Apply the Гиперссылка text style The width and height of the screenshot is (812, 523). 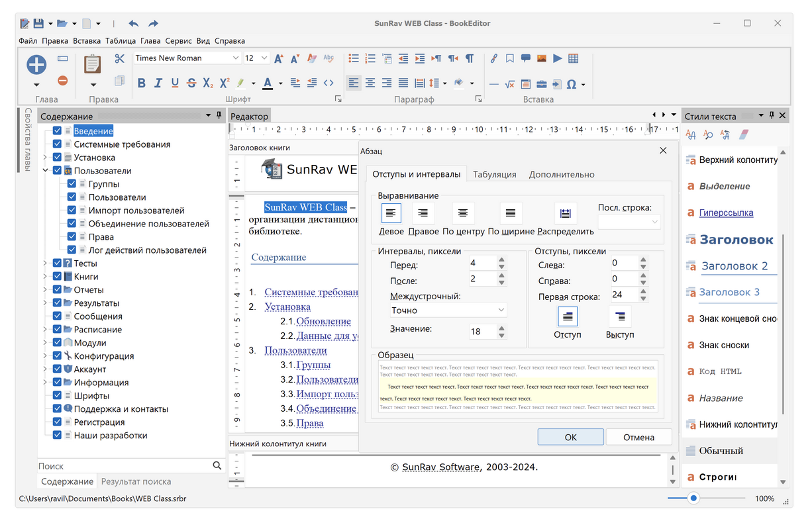pos(726,213)
